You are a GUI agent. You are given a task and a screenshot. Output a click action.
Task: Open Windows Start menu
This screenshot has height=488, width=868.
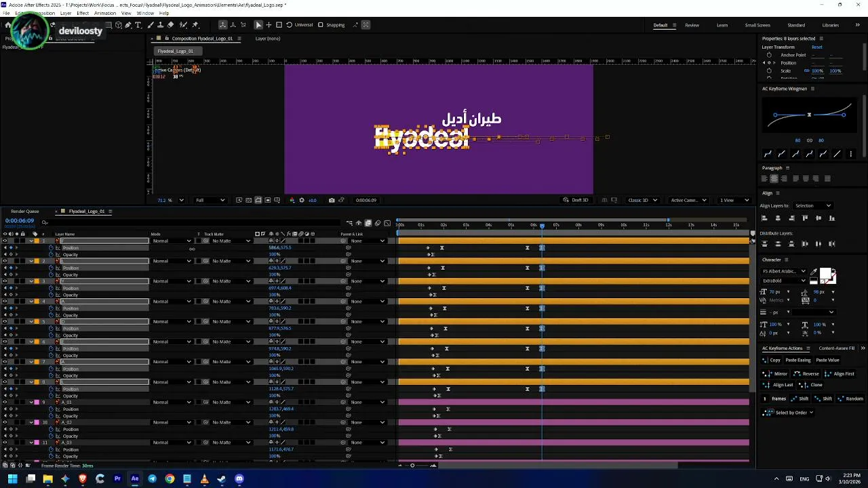12,479
